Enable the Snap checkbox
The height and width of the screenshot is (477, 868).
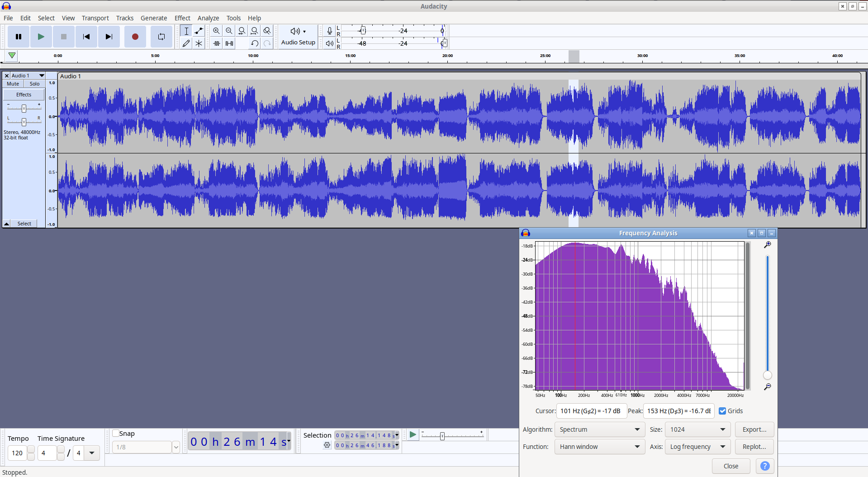[x=116, y=433]
